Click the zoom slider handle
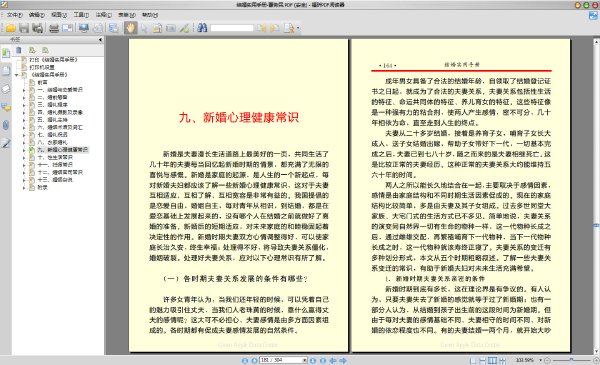The height and width of the screenshot is (365, 600). (571, 360)
